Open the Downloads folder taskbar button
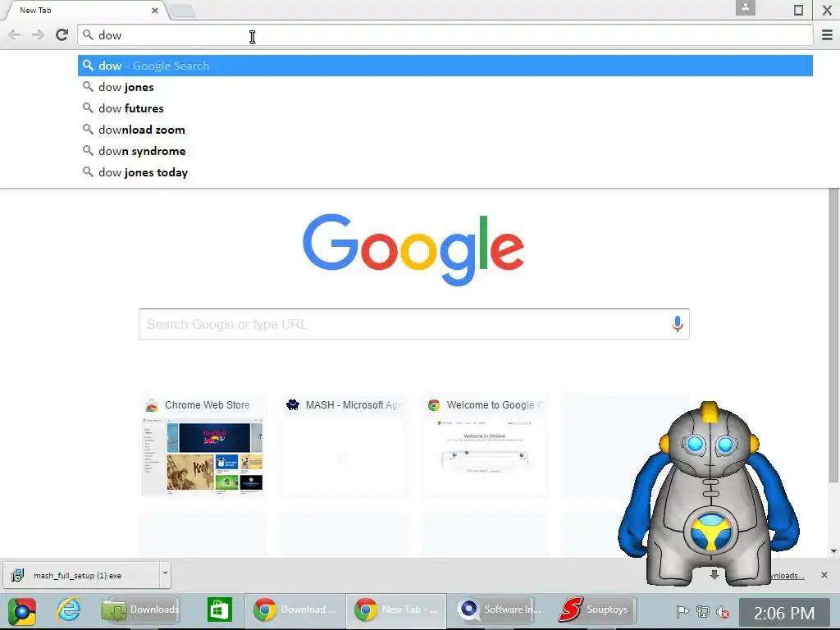The image size is (840, 630). (x=140, y=609)
